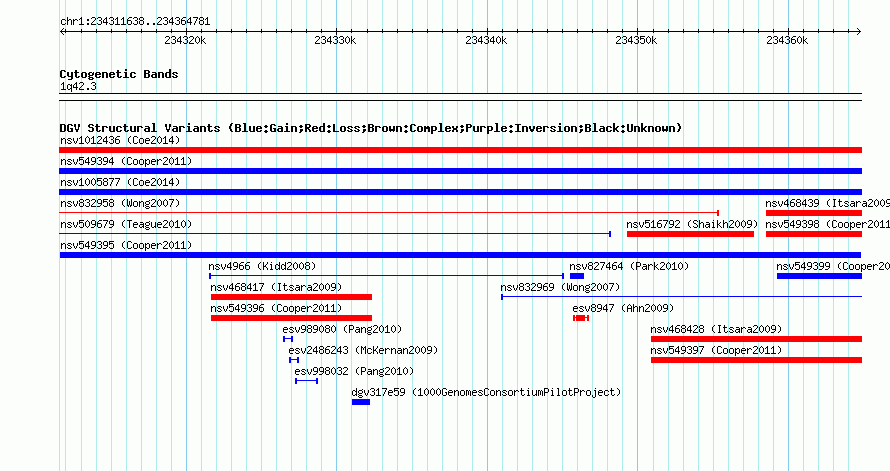Open the nsv549396 (Cooper2011) label
The height and width of the screenshot is (471, 890).
click(x=276, y=308)
